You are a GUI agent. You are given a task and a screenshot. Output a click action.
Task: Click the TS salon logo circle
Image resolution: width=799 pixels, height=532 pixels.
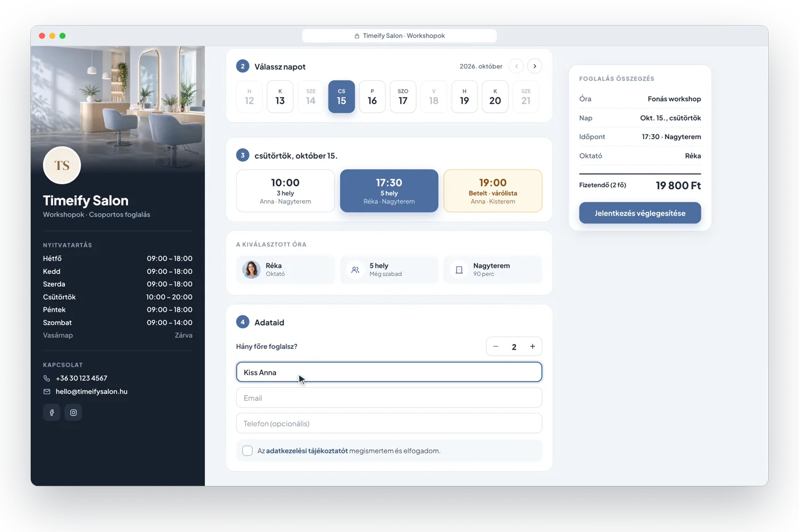[62, 165]
